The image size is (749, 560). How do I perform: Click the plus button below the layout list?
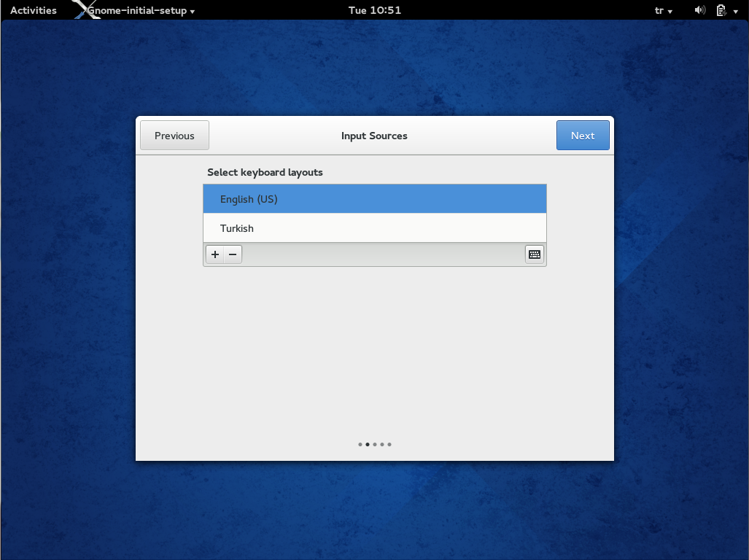tap(214, 254)
